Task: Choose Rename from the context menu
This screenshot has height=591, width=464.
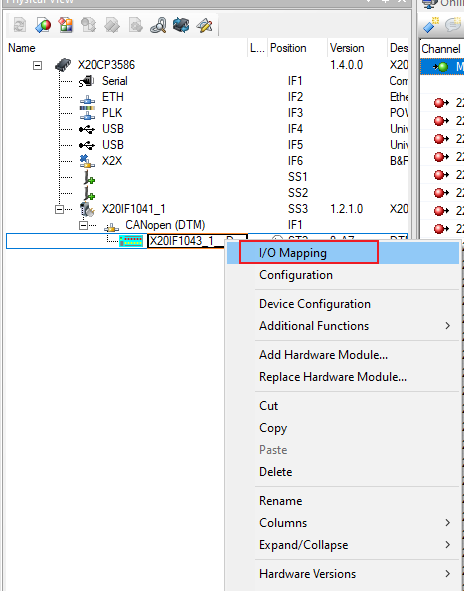Action: pyautogui.click(x=343, y=501)
